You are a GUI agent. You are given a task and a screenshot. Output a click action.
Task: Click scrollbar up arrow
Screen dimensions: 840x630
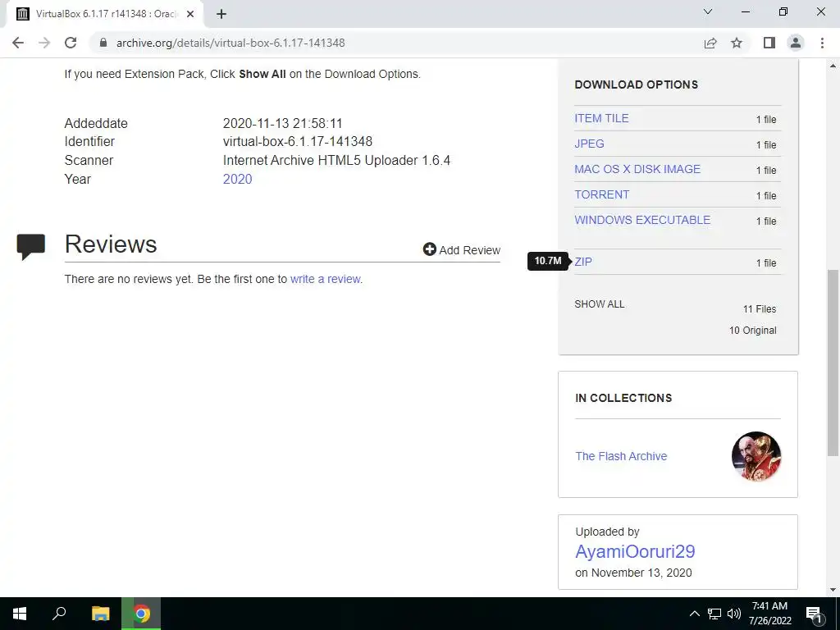[833, 66]
